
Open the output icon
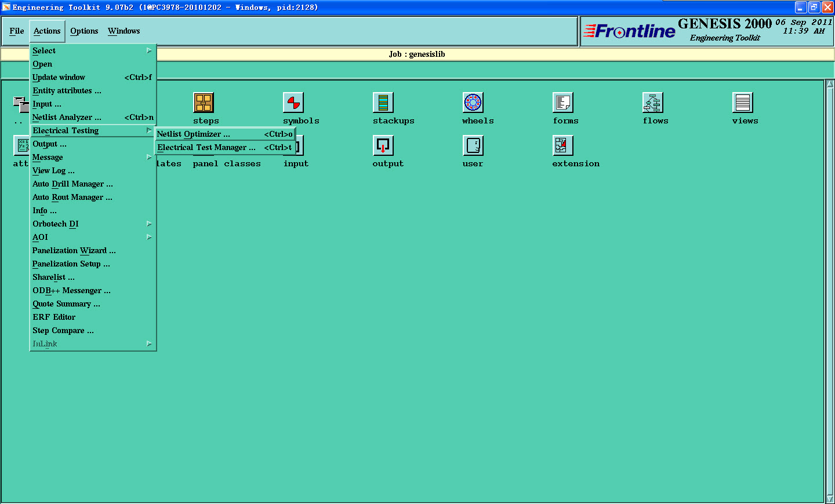click(x=383, y=145)
